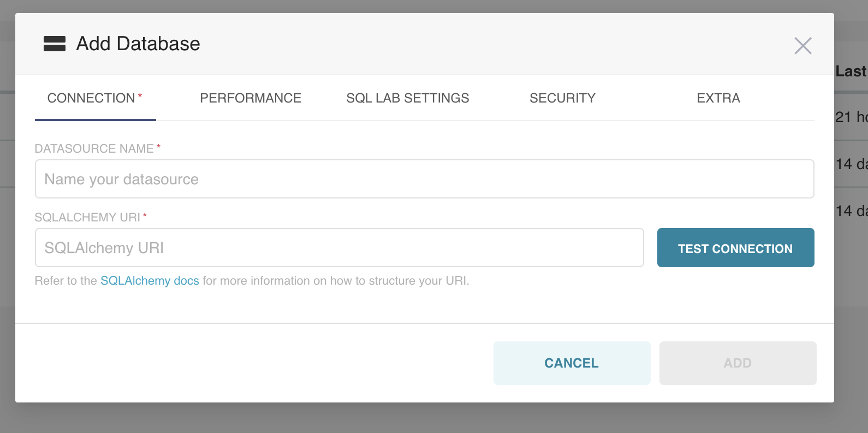Viewport: 868px width, 433px height.
Task: Click the database icon beside Add Database
Action: click(x=55, y=44)
